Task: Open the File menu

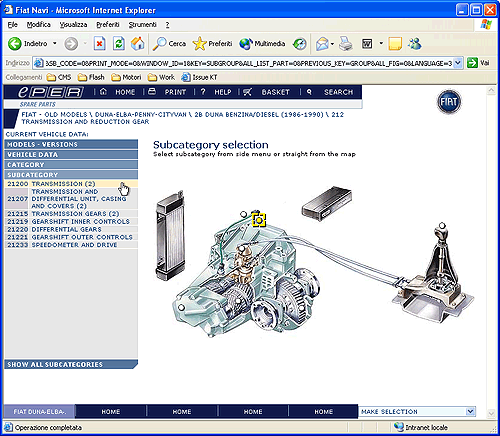Action: pyautogui.click(x=12, y=25)
